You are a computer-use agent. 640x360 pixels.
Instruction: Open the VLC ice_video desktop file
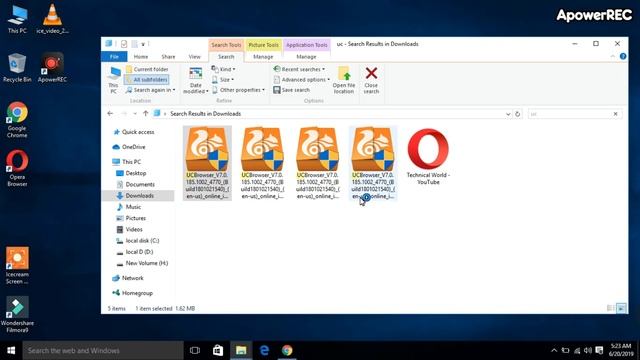52,19
